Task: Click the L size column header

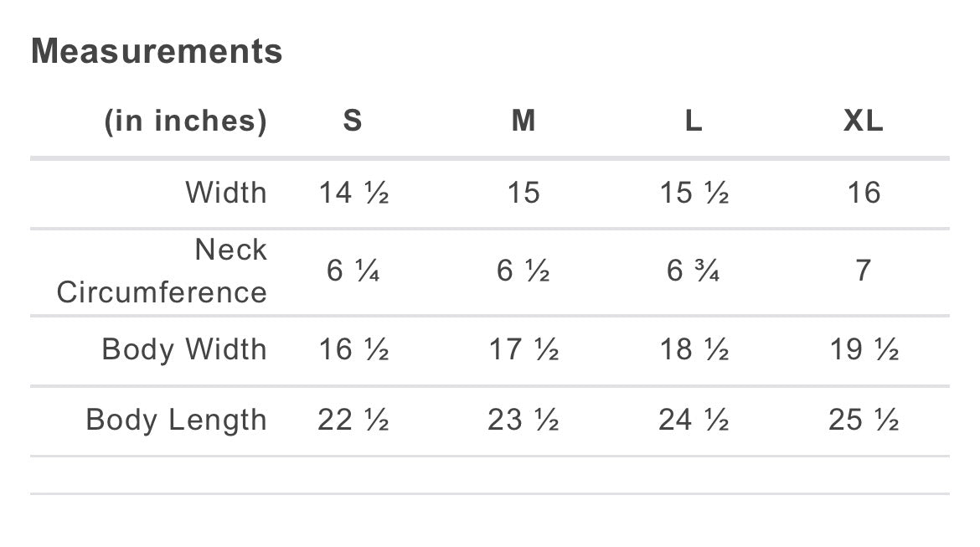Action: click(x=694, y=121)
